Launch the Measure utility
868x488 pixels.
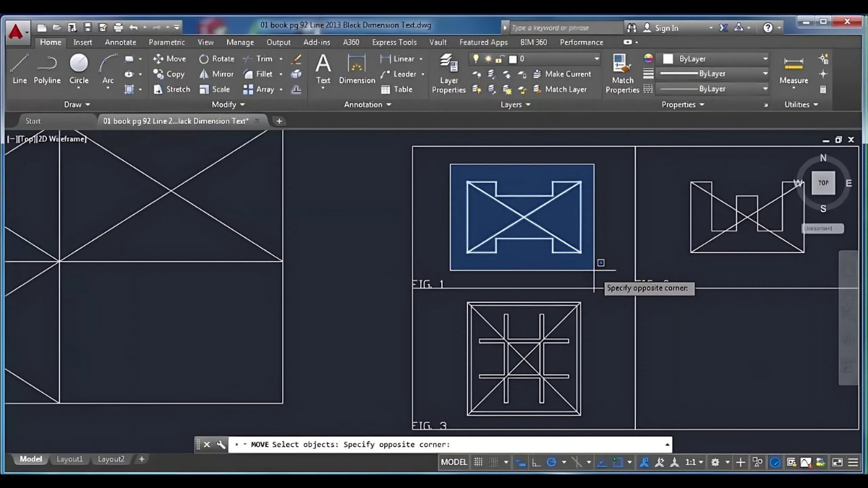click(793, 69)
